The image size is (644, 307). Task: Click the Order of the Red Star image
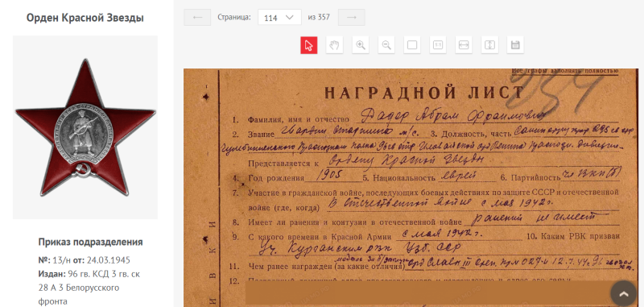[x=85, y=127]
